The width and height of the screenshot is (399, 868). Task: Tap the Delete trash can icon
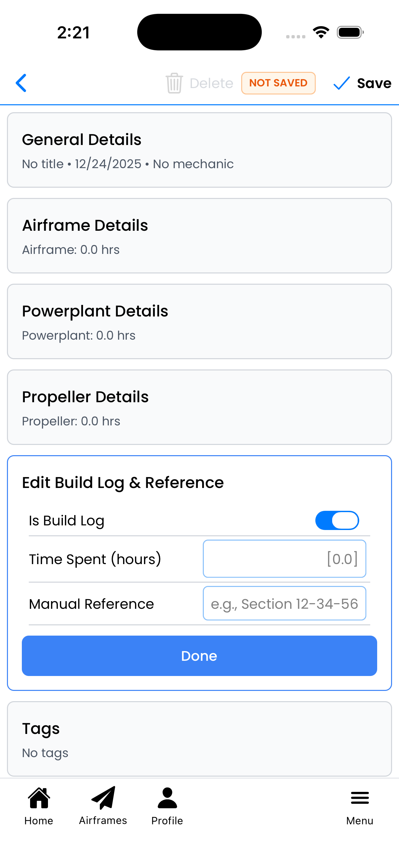tap(174, 83)
